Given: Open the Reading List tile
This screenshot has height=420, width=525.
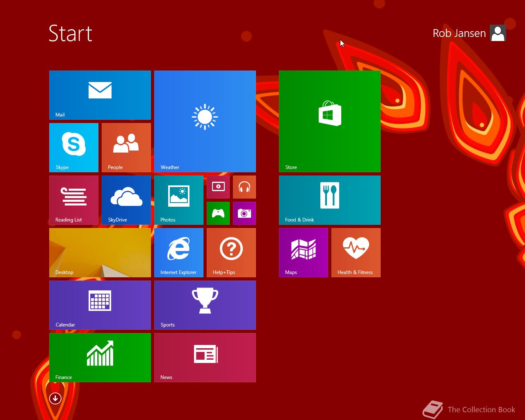Looking at the screenshot, I should (x=74, y=200).
